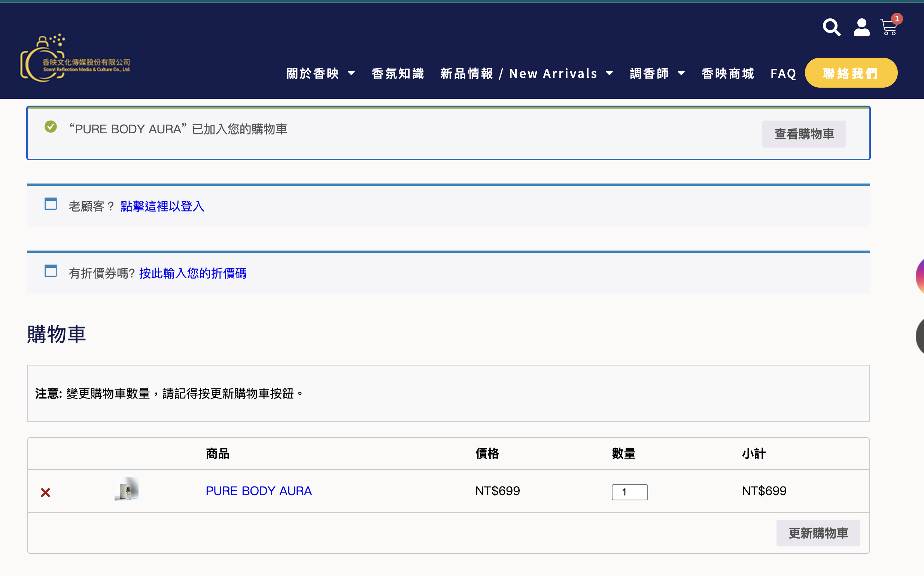Click the green checkmark success icon
Image resolution: width=924 pixels, height=576 pixels.
[51, 127]
